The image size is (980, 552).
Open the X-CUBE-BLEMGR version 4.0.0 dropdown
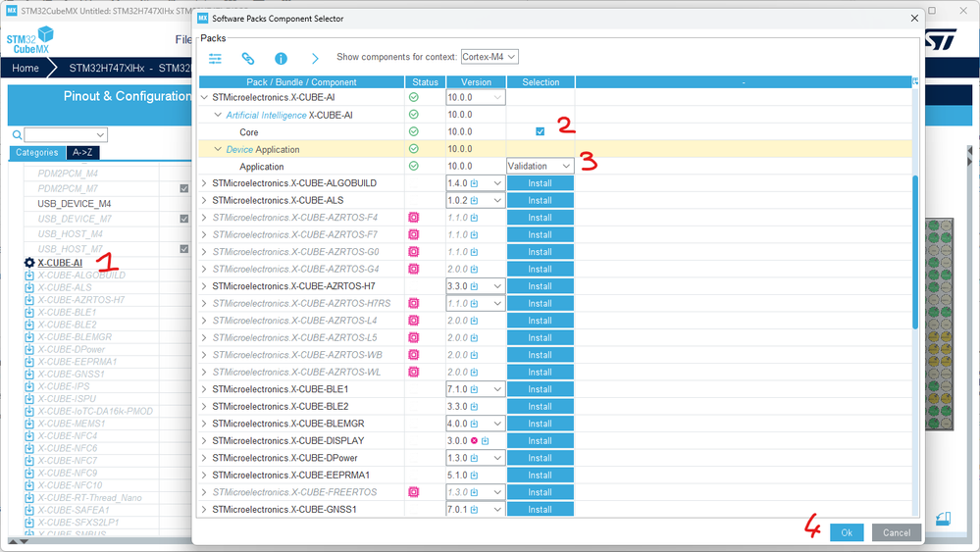pos(476,424)
